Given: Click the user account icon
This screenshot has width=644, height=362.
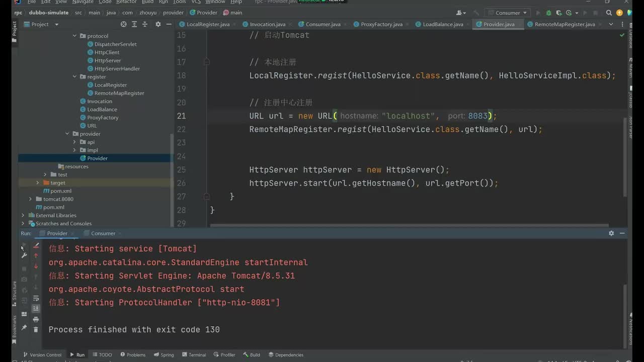Looking at the screenshot, I should click(460, 13).
